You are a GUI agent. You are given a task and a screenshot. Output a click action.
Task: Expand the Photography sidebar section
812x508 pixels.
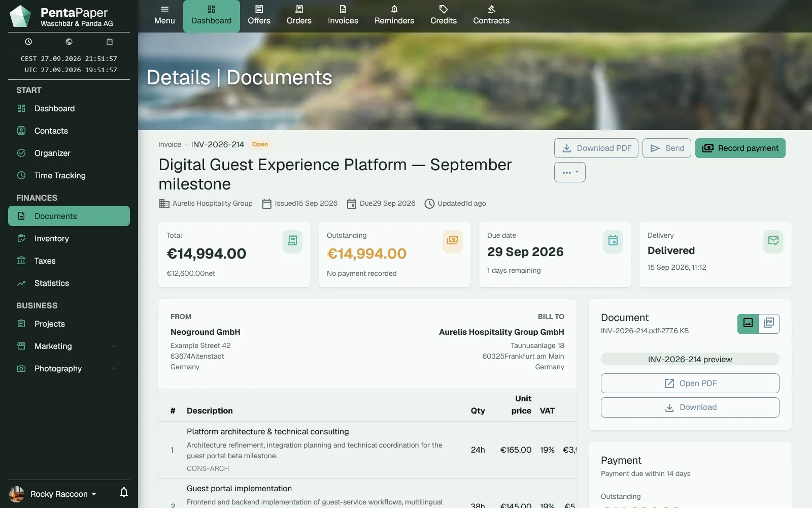coord(69,368)
